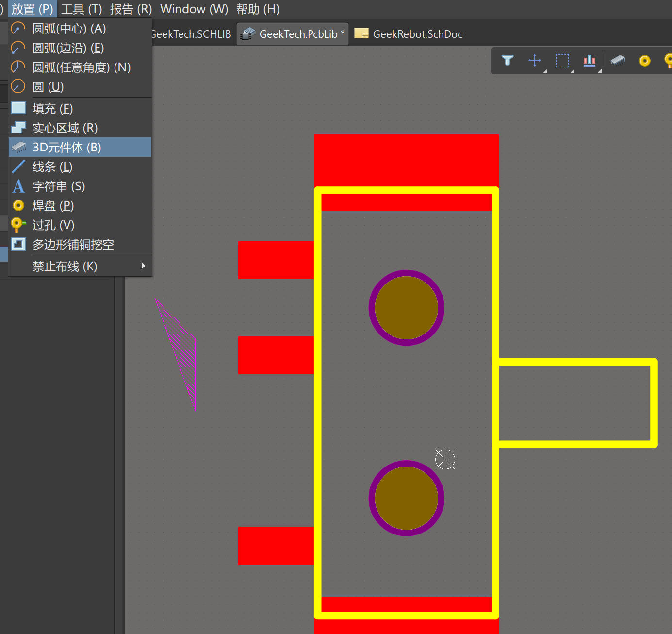Select 3D元件体 (B) menu entry
This screenshot has height=634, width=672.
click(x=66, y=148)
